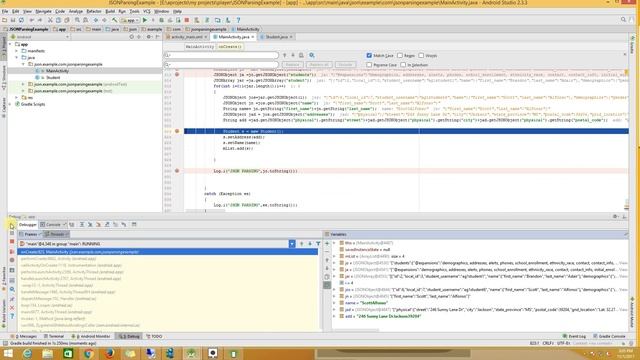Expand the Gradle Scripts node
The width and height of the screenshot is (640, 360).
coord(10,104)
